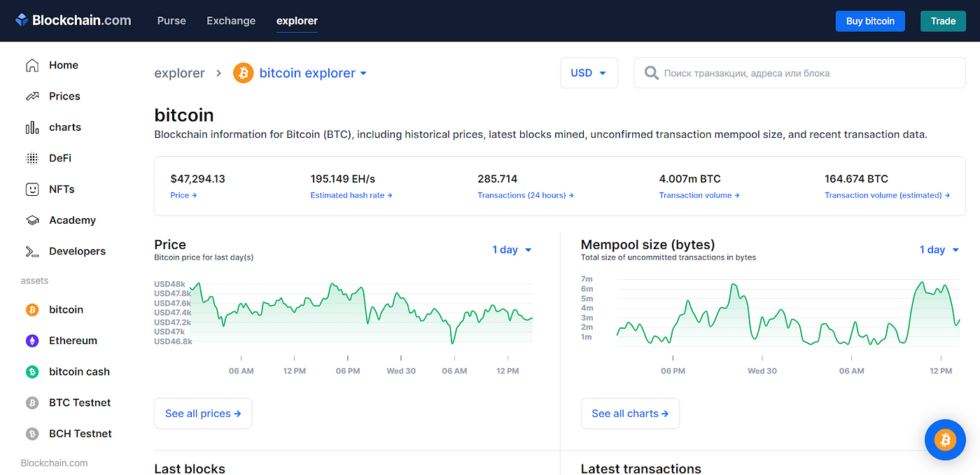Open the USD currency dropdown
The height and width of the screenshot is (475, 980).
point(589,73)
